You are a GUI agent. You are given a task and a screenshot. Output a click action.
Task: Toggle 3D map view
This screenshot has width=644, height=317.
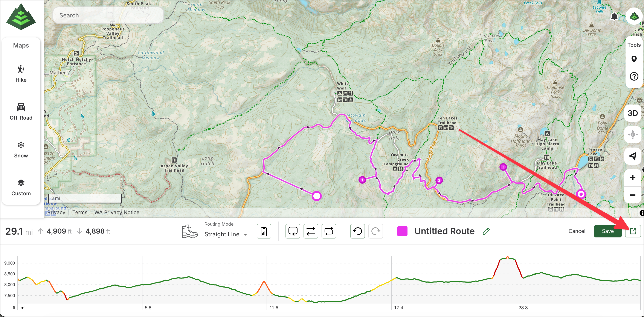633,113
